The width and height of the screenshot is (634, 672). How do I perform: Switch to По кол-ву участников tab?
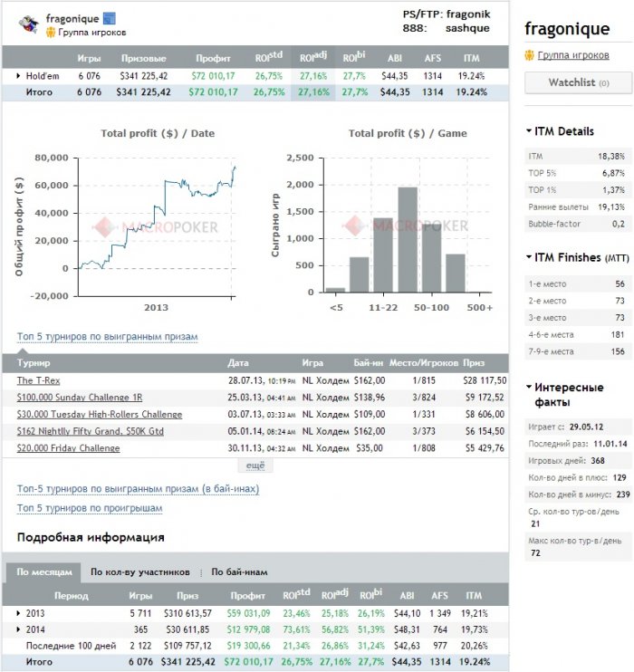tap(140, 572)
